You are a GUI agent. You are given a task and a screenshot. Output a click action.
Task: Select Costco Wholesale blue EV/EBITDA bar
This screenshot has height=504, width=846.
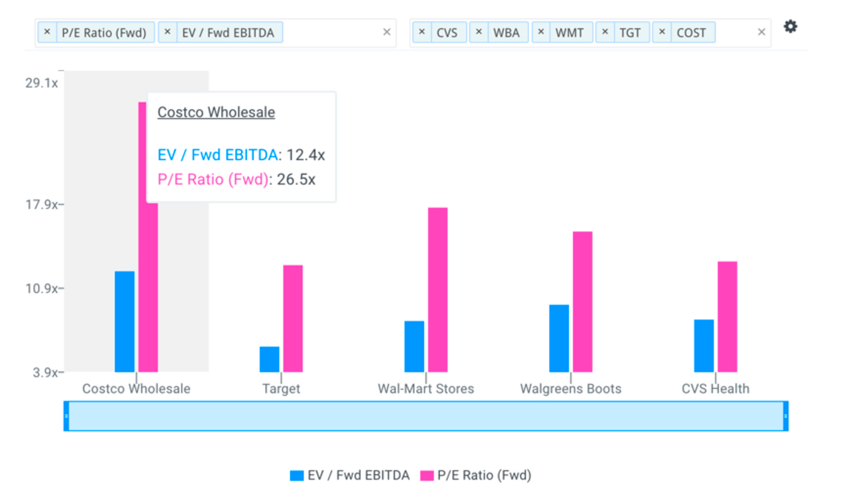125,322
